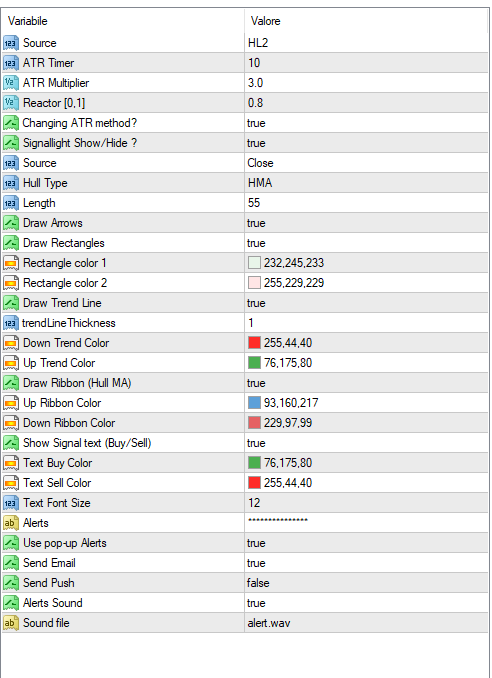
Task: Click the integer icon beside Text Font Size
Action: 10,503
